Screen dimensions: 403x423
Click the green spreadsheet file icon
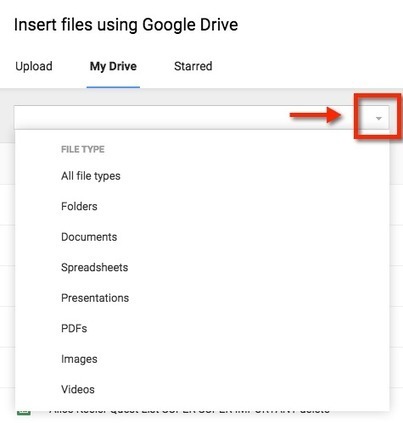coord(23,413)
